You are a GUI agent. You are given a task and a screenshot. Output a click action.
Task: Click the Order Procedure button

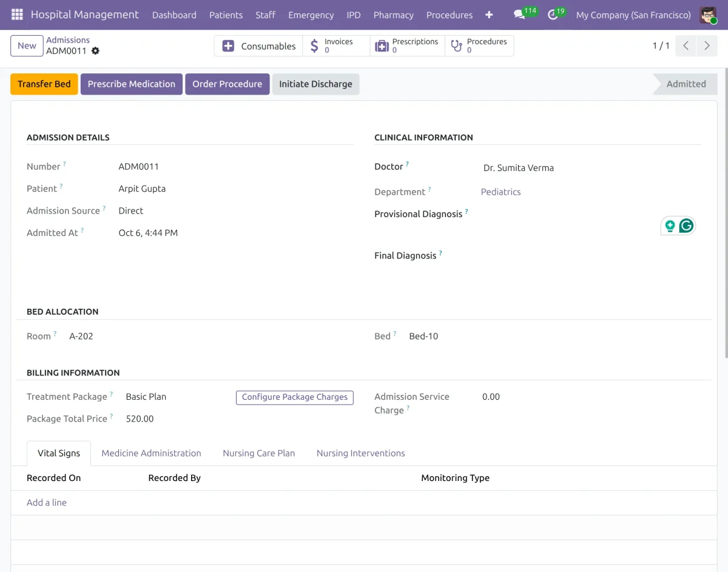[227, 84]
